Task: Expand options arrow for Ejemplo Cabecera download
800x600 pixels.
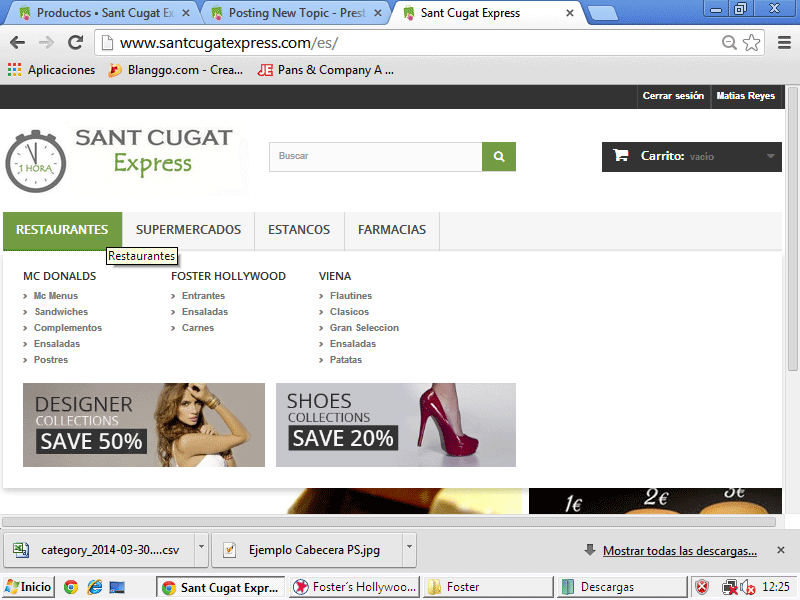Action: (x=409, y=550)
